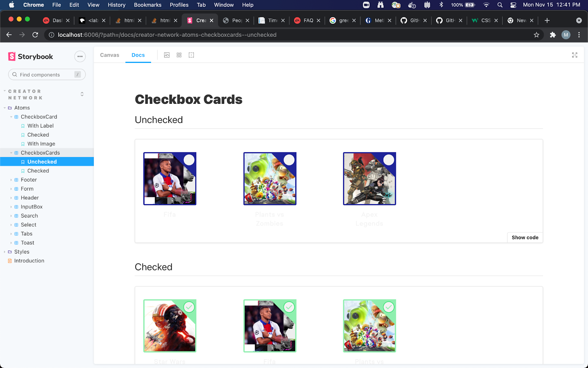The height and width of the screenshot is (368, 588).
Task: Check the Apex Legends card checkbox circle
Action: point(389,160)
